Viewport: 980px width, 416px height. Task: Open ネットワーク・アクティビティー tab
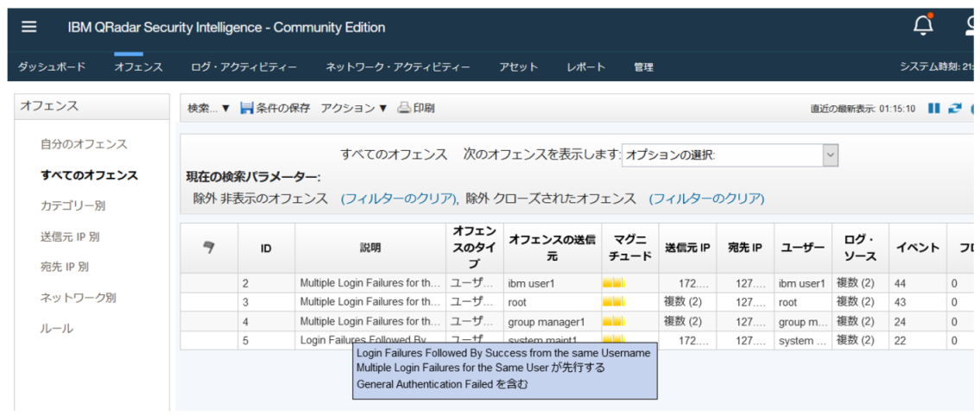point(398,66)
